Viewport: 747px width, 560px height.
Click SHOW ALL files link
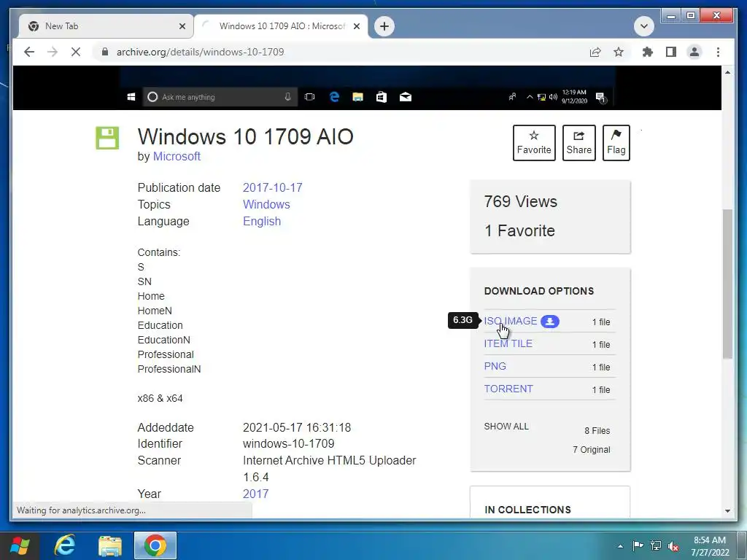pos(506,426)
